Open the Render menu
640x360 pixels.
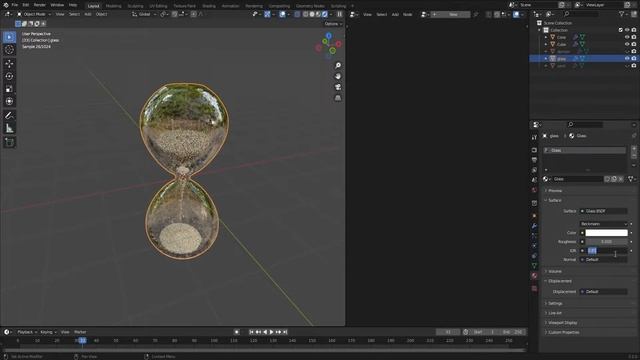pos(40,5)
